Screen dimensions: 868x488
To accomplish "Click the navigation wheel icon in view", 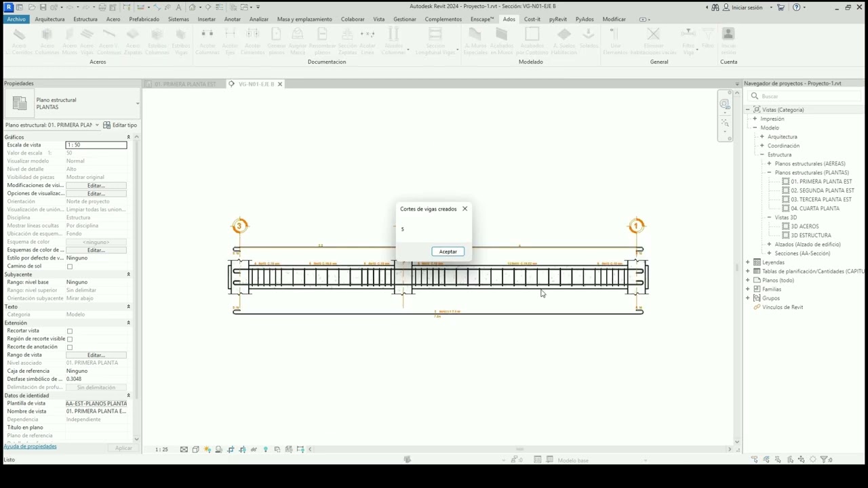I will coord(724,104).
